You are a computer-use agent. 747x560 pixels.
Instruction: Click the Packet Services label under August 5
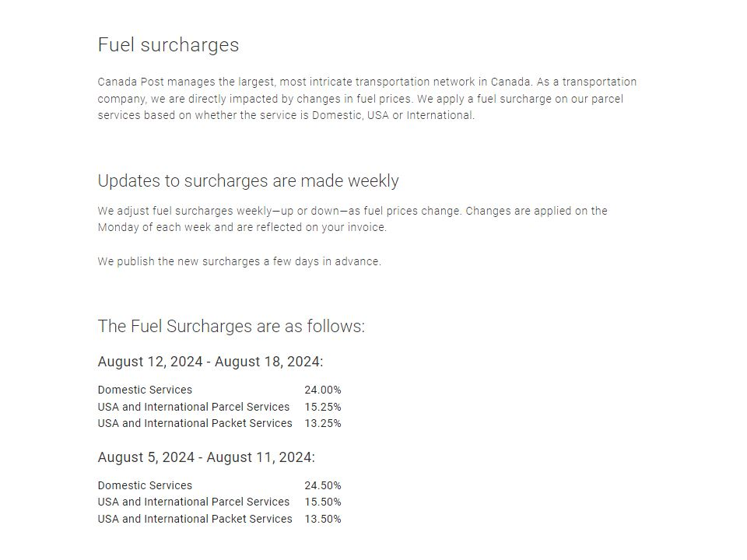point(195,520)
